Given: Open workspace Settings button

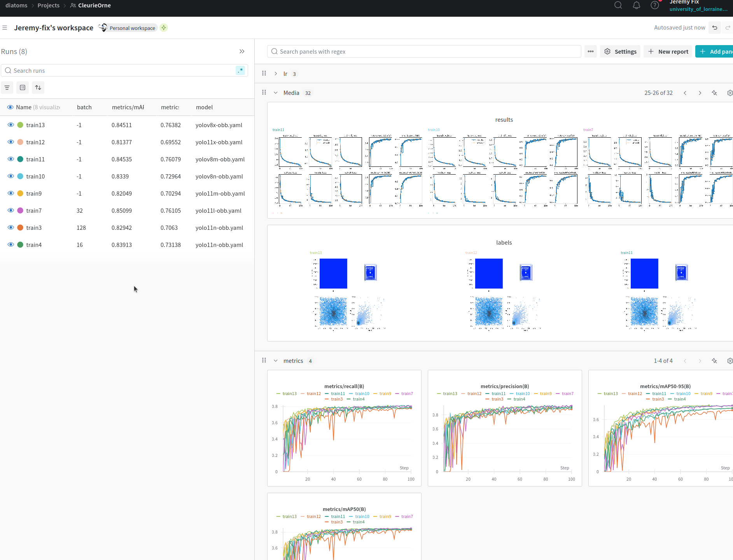Looking at the screenshot, I should point(620,51).
